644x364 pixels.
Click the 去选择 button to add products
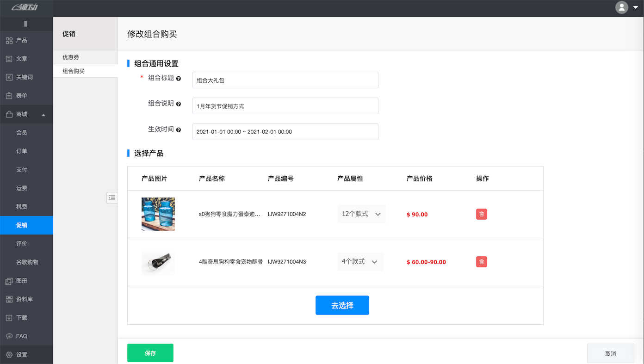342,305
